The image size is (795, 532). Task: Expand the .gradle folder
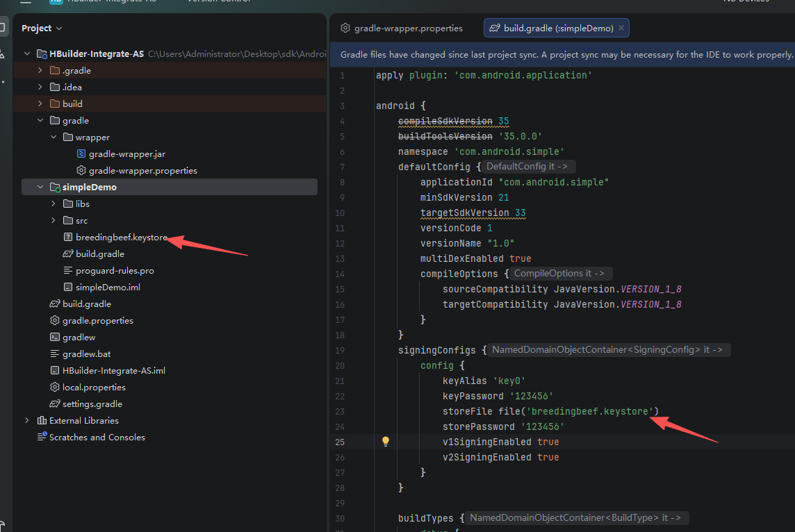click(40, 70)
